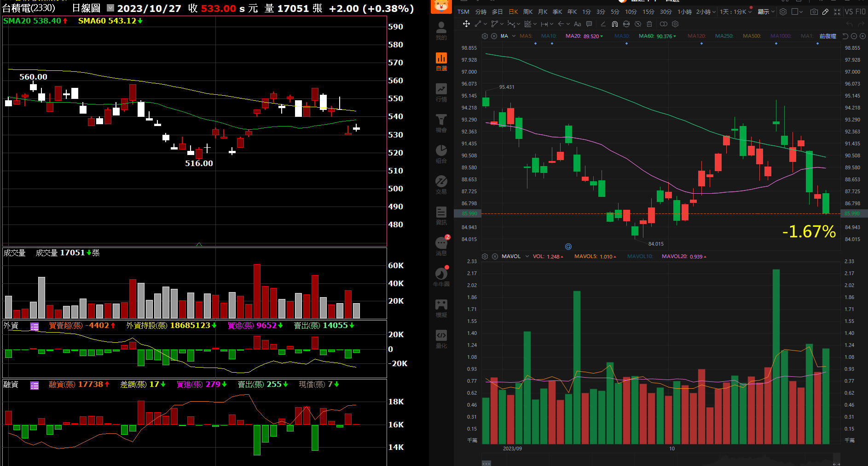Switch to 周K weekly chart tab

[528, 12]
